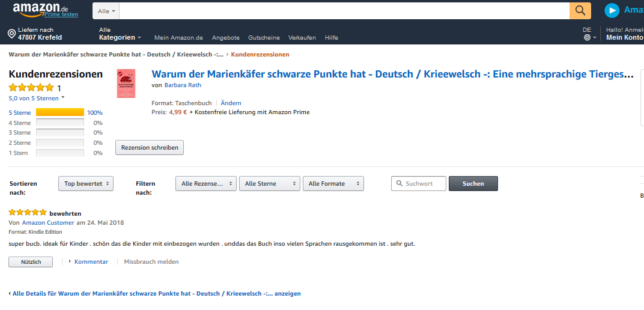Open the 'Angebote' navigation item

[226, 37]
